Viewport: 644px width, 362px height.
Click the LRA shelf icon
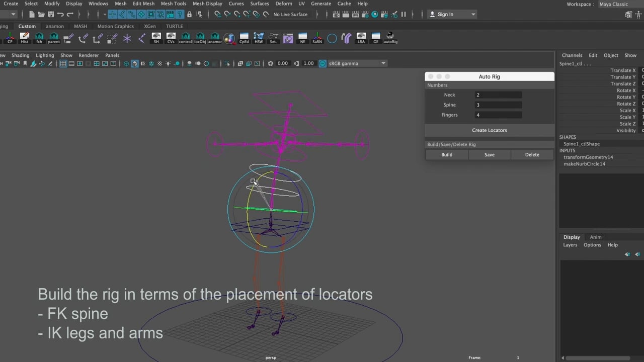click(361, 38)
